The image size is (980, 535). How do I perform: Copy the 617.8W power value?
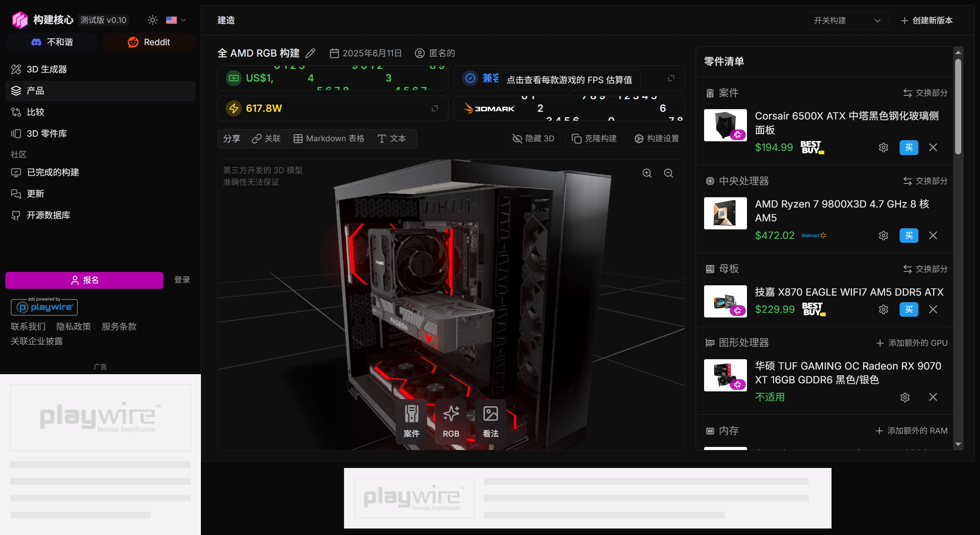(x=435, y=108)
